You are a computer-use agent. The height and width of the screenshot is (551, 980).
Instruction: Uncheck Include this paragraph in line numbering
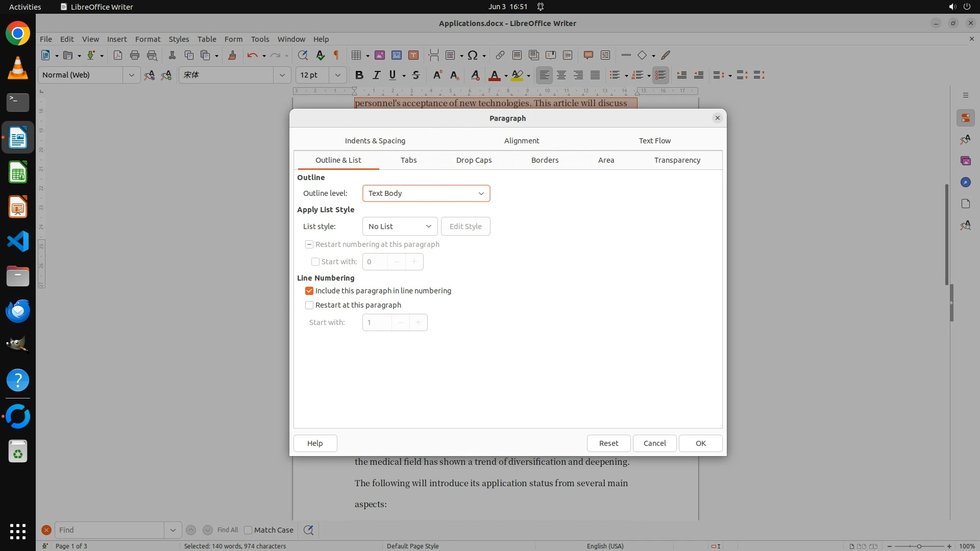coord(309,291)
